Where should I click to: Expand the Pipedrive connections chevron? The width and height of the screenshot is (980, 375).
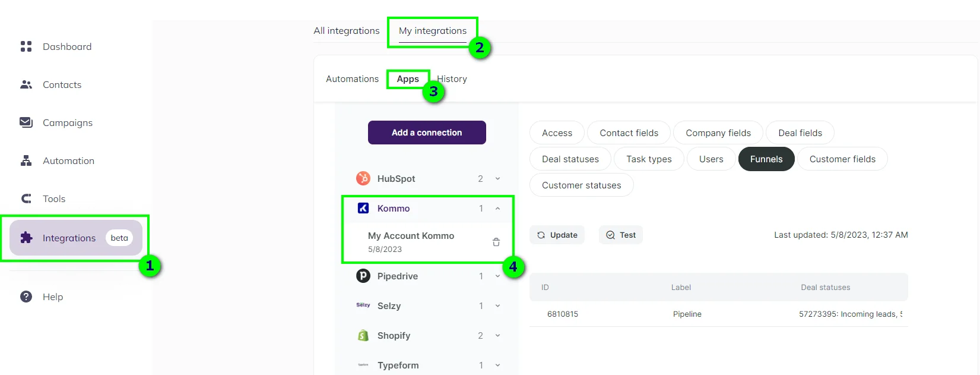point(497,276)
